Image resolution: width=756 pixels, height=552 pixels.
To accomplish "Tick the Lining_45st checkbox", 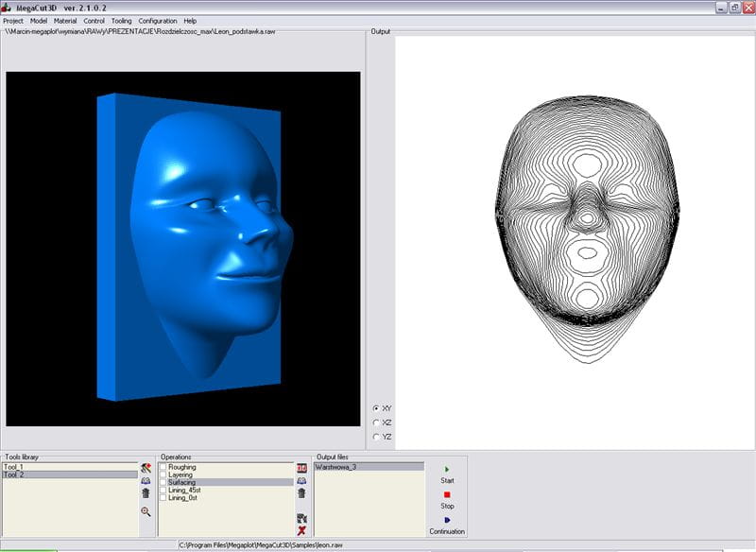I will [163, 490].
